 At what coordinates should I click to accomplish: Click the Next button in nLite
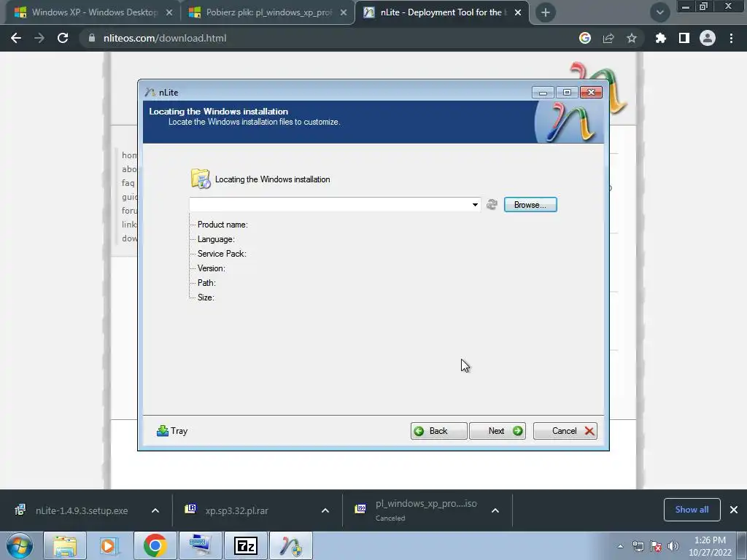tap(498, 431)
